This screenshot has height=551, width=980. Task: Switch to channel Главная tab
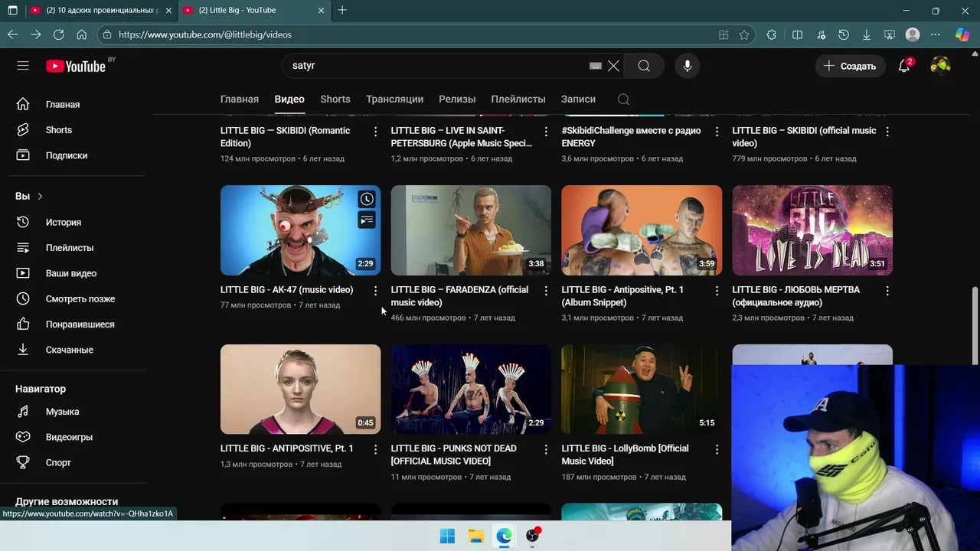[x=240, y=99]
